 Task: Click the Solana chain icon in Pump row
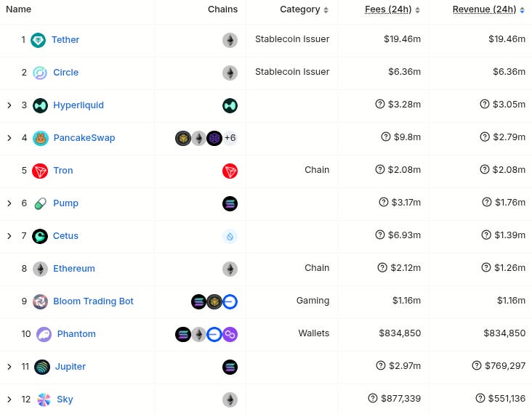[x=230, y=203]
